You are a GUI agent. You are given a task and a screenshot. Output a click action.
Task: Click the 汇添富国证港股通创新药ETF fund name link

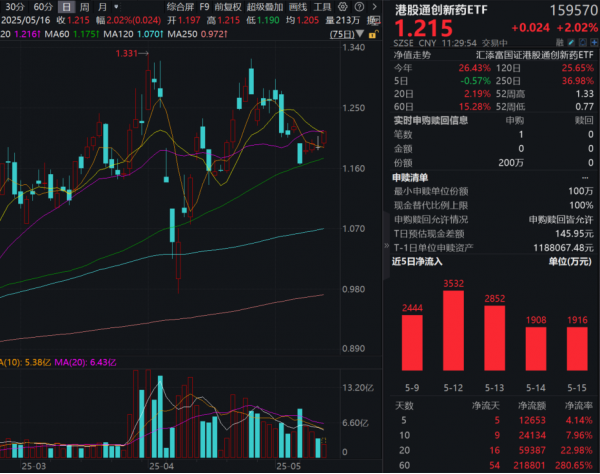pyautogui.click(x=535, y=55)
